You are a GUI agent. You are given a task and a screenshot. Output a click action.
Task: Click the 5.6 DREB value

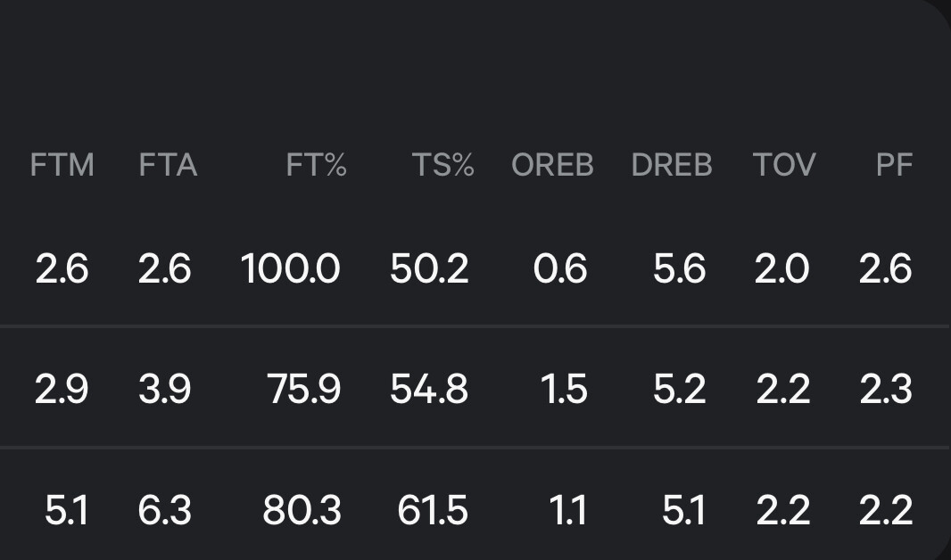pyautogui.click(x=679, y=268)
